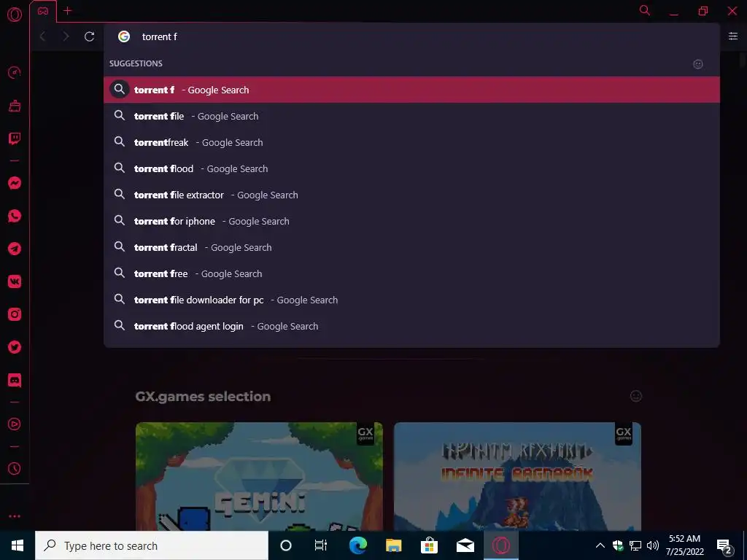The width and height of the screenshot is (747, 560).
Task: Go forward to next page
Action: click(66, 36)
